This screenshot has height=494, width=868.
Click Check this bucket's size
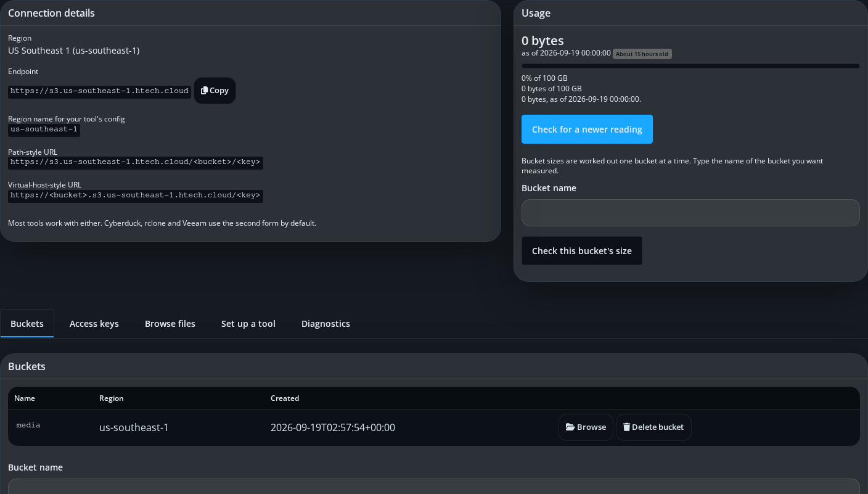tap(582, 251)
